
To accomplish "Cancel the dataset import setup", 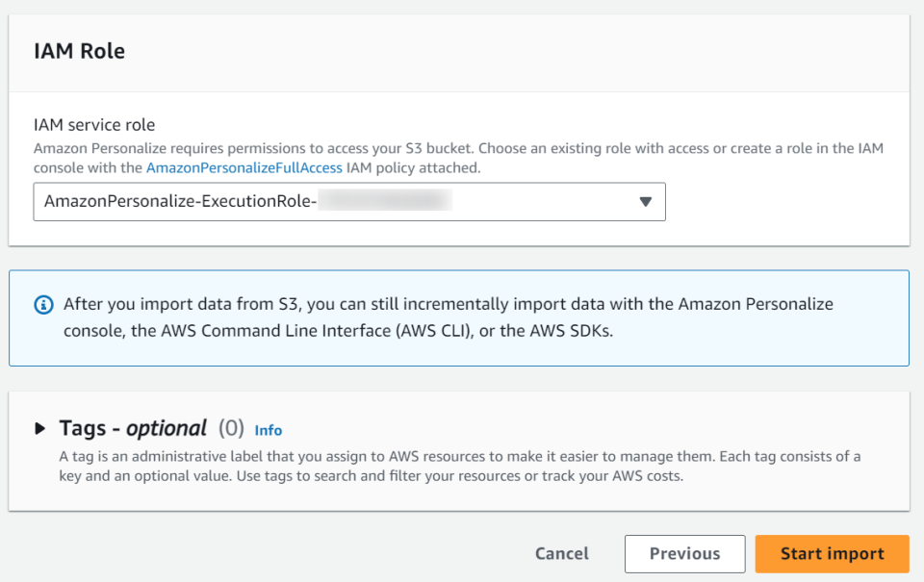I will pyautogui.click(x=561, y=553).
